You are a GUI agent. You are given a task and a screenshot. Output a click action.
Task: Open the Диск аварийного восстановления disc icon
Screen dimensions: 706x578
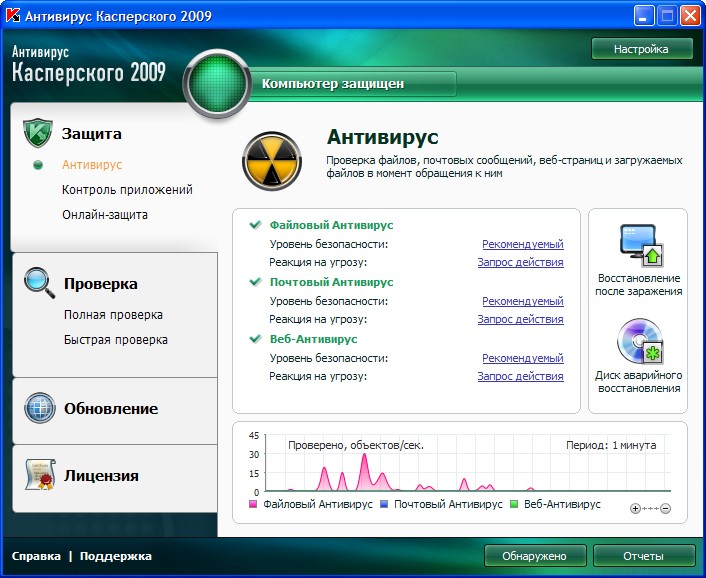coord(640,342)
